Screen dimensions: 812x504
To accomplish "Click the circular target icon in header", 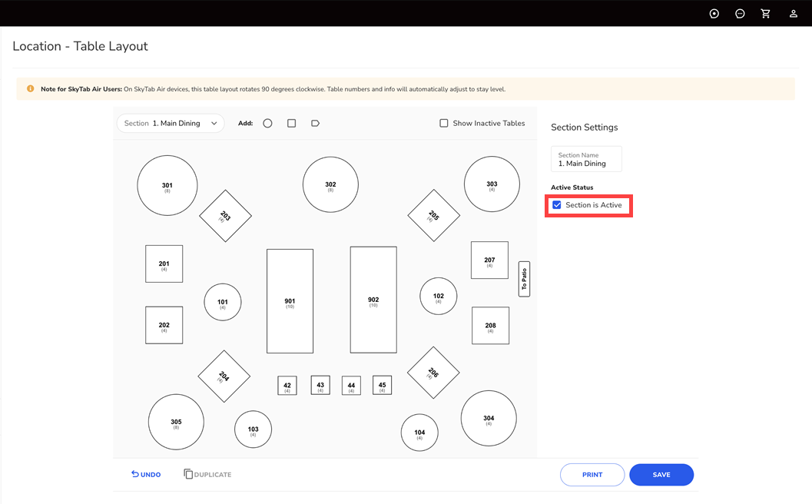I will (714, 14).
